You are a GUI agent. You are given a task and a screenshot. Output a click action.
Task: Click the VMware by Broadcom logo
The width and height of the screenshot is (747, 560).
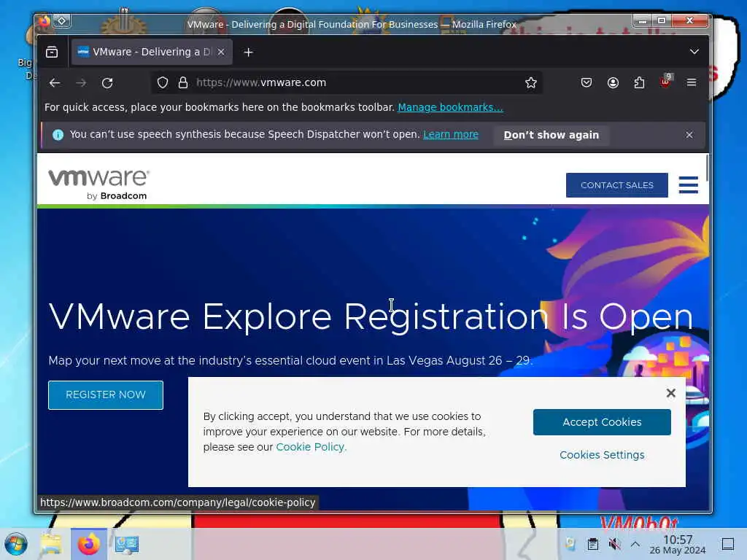pos(99,184)
